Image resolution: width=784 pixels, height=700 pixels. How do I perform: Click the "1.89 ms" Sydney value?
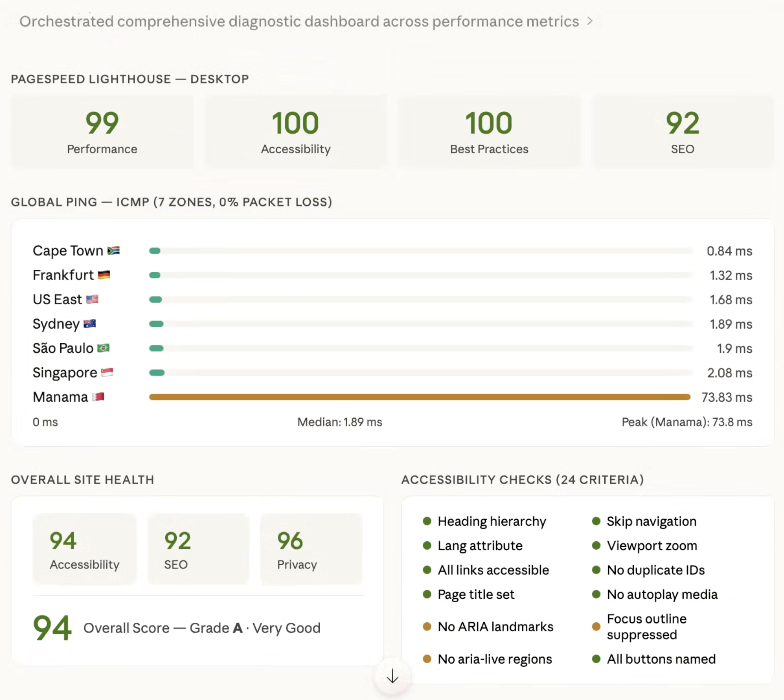731,324
